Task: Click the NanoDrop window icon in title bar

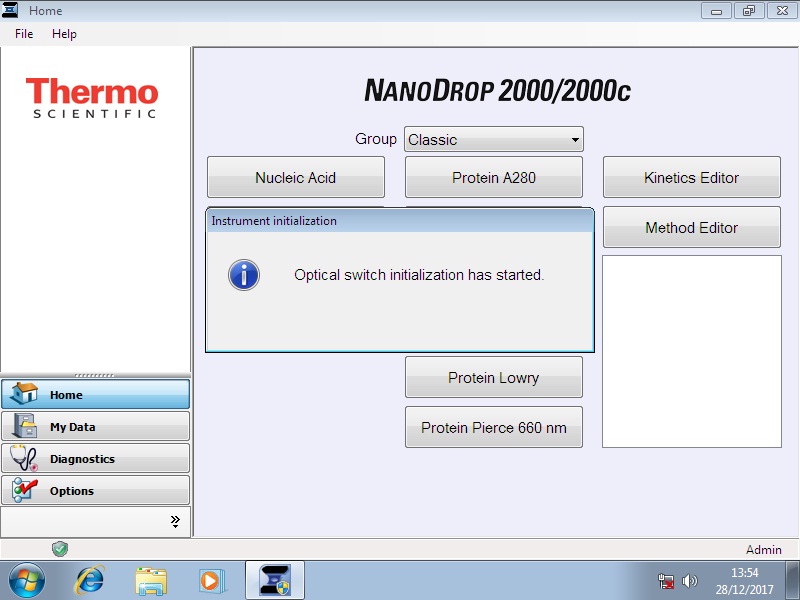Action: pos(10,10)
